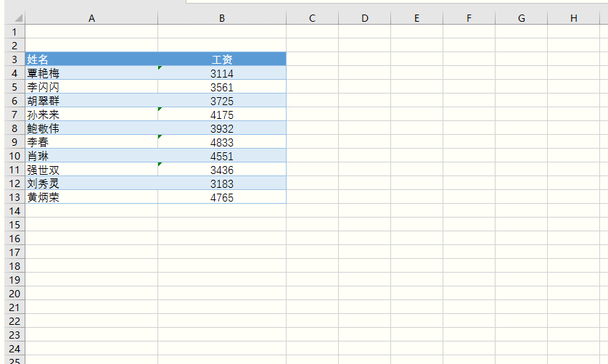Image resolution: width=608 pixels, height=364 pixels.
Task: Select row 20 header
Action: tap(15, 293)
